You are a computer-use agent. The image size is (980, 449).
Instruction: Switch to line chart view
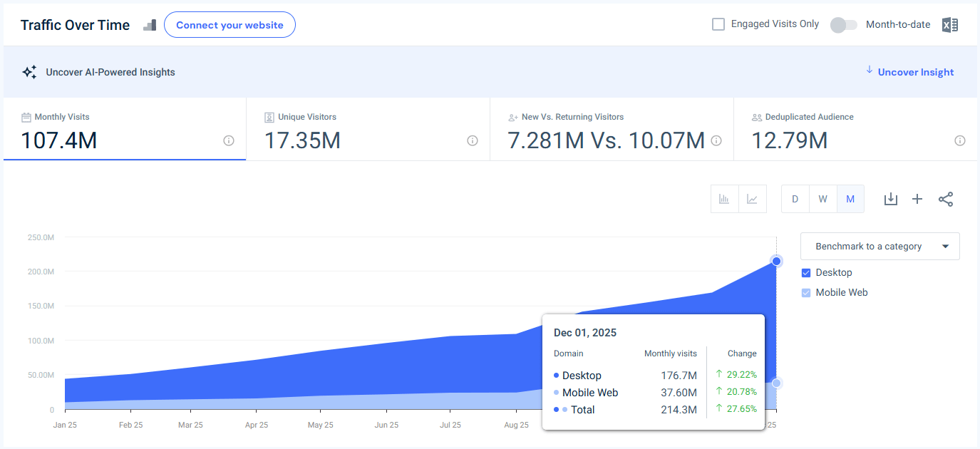[753, 199]
